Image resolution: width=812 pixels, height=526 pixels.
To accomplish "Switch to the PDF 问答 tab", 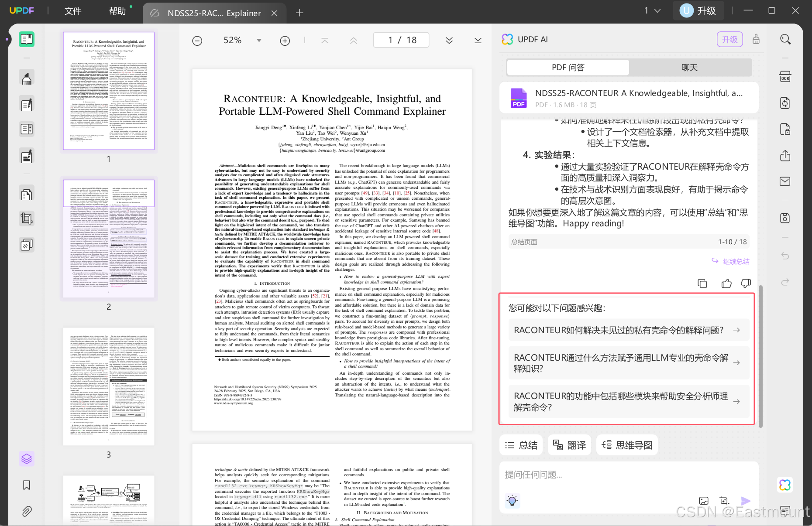I will click(x=568, y=68).
